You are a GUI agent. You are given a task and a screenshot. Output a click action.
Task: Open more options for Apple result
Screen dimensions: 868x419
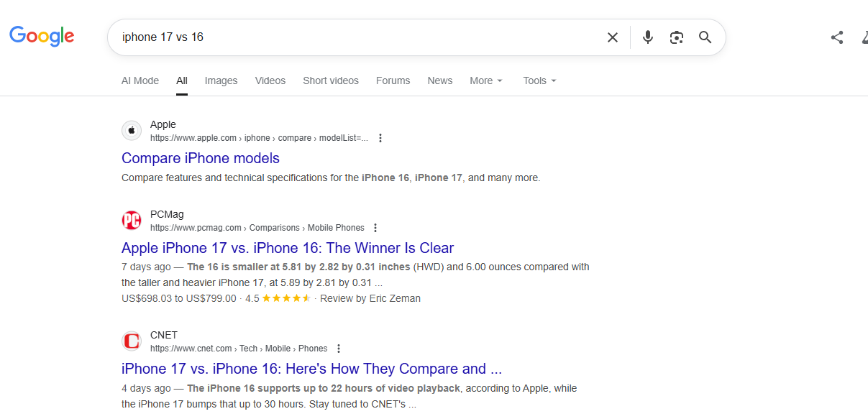[x=380, y=138]
